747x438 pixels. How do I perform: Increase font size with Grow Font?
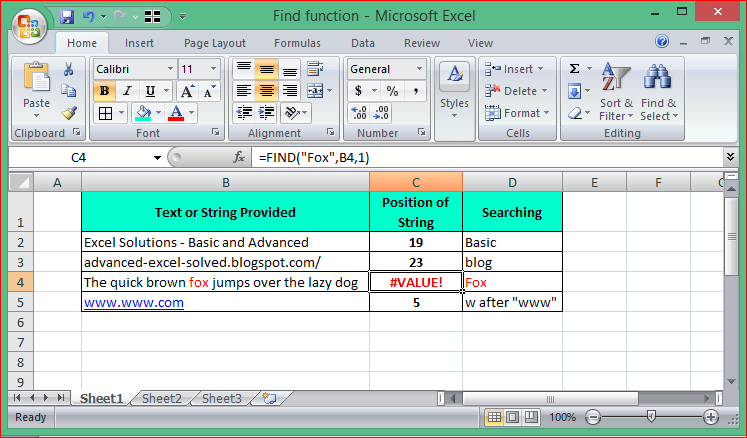coord(187,91)
